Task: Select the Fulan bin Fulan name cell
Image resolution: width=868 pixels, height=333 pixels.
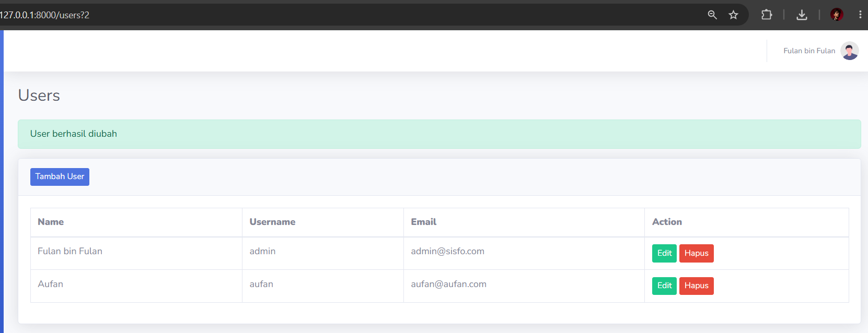Action: coord(136,253)
